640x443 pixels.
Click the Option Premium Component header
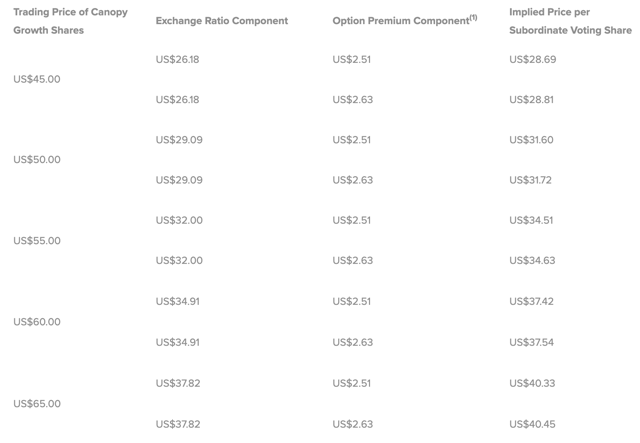404,20
